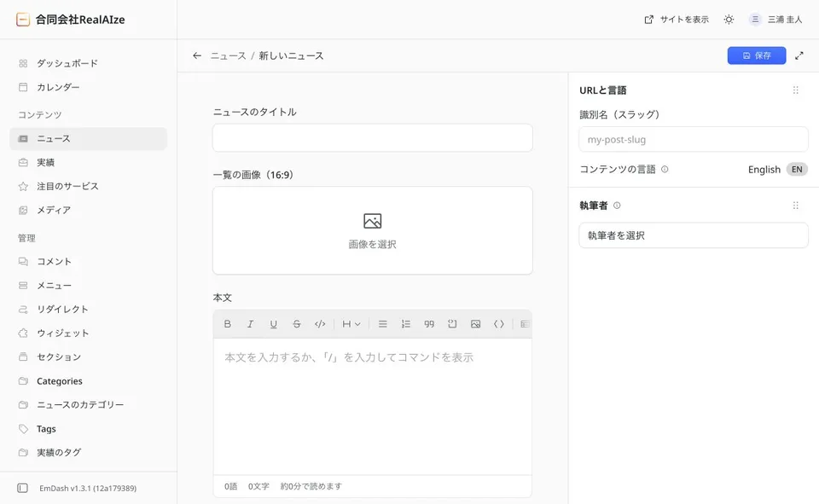This screenshot has width=819, height=504.
Task: Open 実績 in sidebar
Action: point(88,162)
